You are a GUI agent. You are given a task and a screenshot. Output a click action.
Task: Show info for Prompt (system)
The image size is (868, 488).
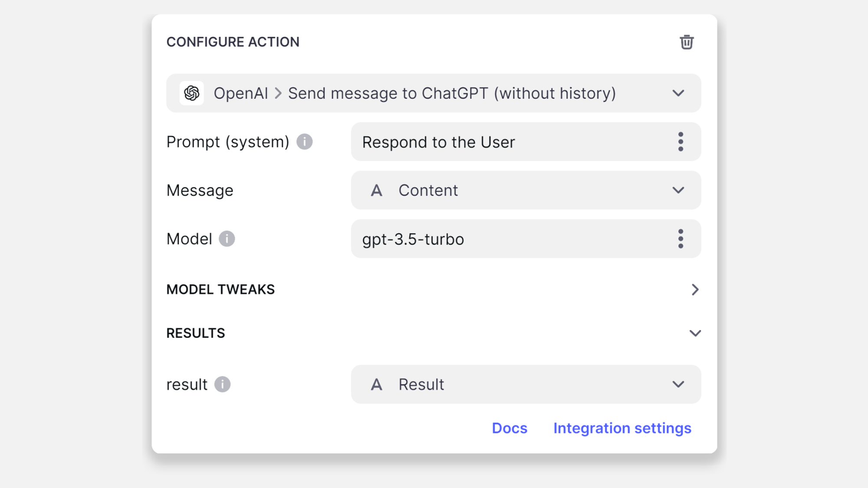pos(304,142)
